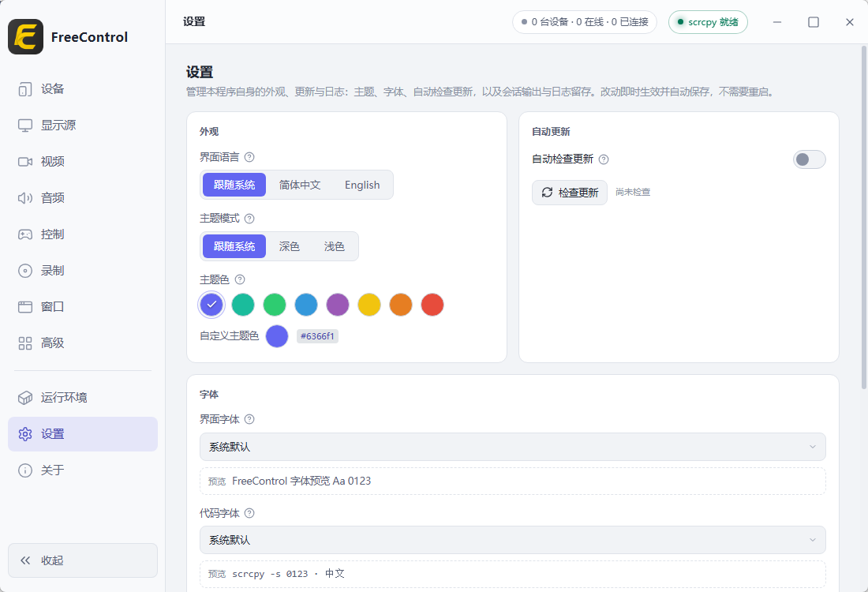Open the 代码字体 dropdown
The image size is (868, 592).
pyautogui.click(x=513, y=540)
